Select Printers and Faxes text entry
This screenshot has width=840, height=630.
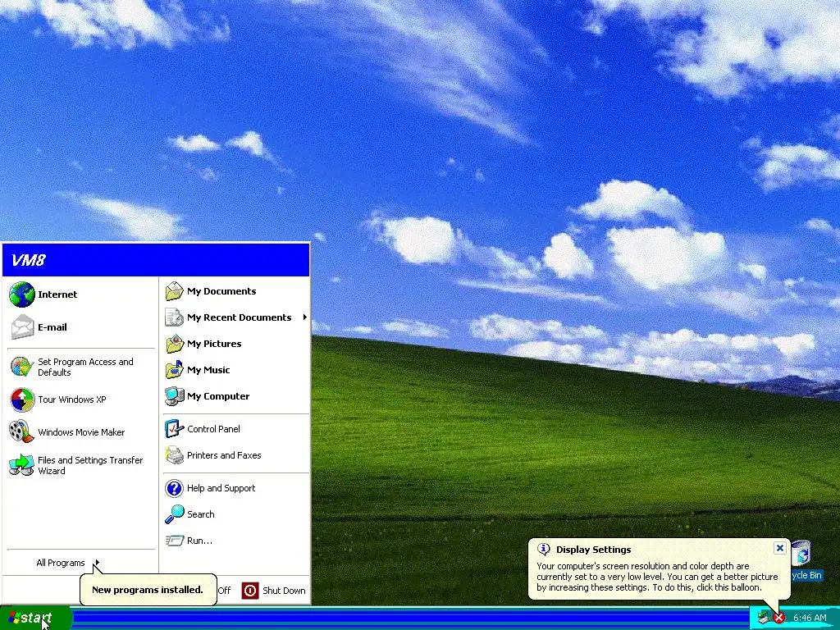tap(224, 454)
